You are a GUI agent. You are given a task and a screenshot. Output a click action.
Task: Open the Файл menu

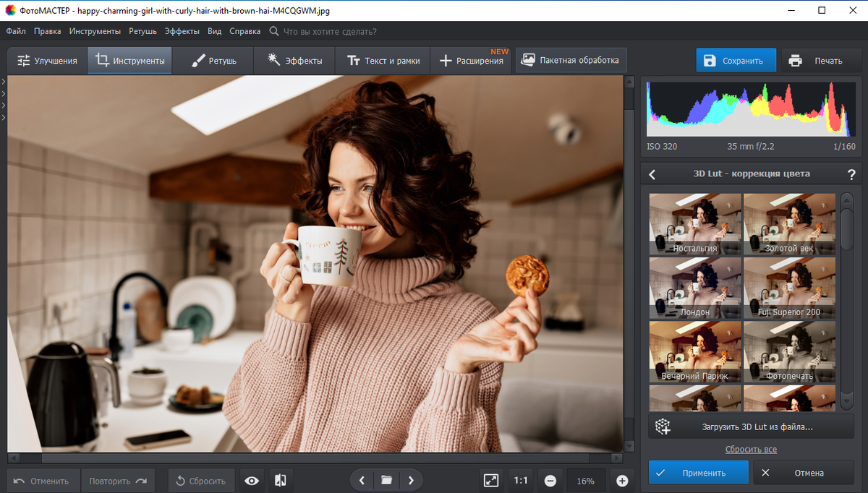click(x=16, y=31)
